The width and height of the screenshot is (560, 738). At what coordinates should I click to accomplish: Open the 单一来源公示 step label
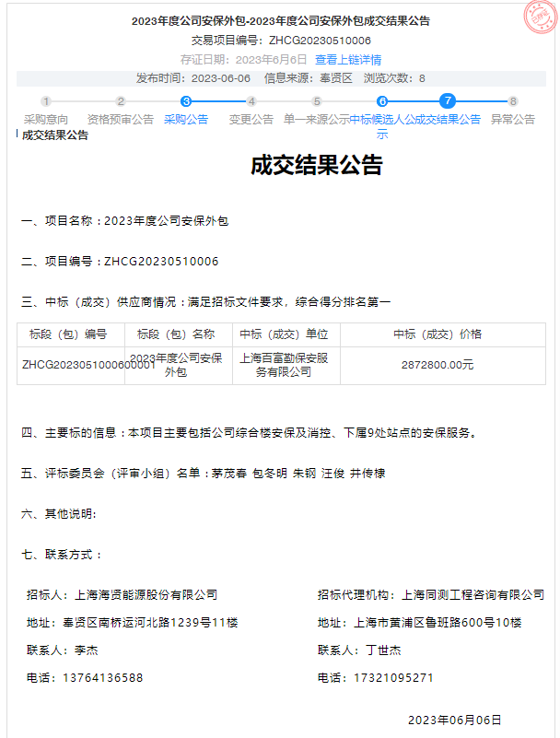[x=317, y=120]
